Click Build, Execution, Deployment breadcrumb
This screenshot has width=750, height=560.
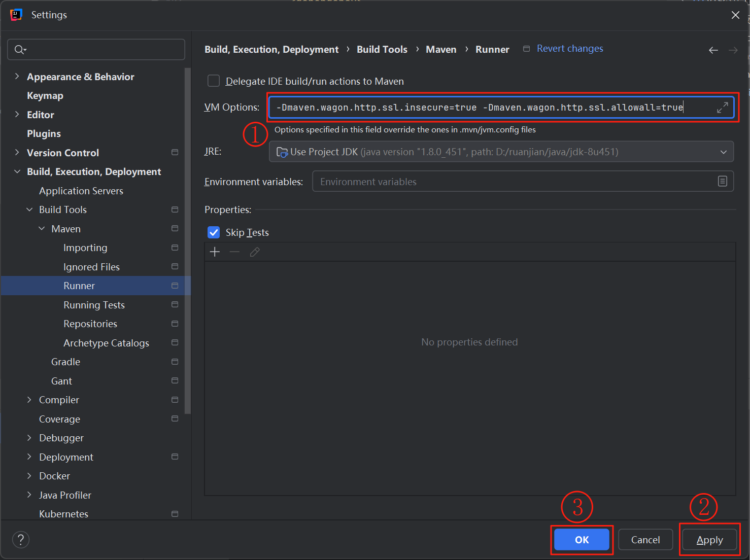pyautogui.click(x=271, y=49)
